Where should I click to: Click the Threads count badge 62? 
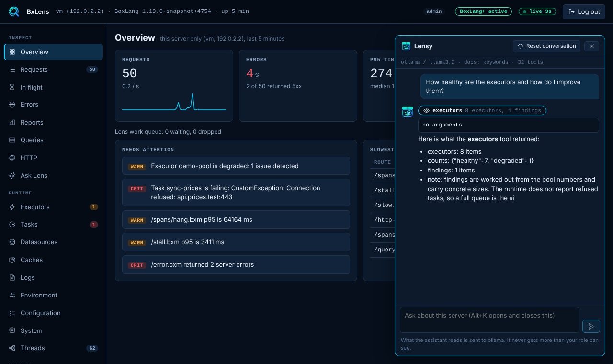[x=92, y=348]
